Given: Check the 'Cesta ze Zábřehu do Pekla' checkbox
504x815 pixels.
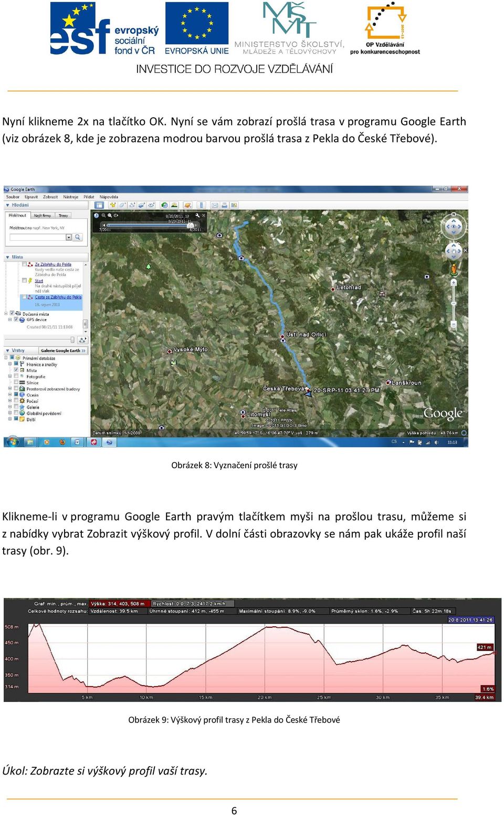Looking at the screenshot, I should point(24,297).
